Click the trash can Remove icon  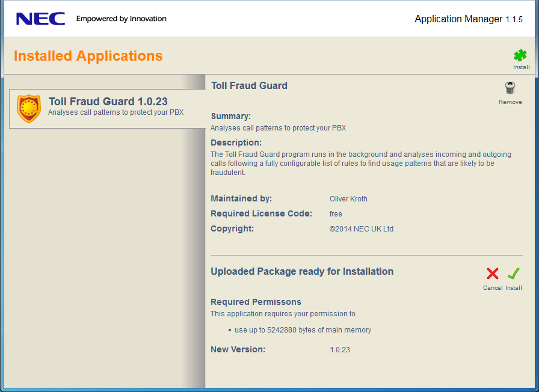(510, 89)
